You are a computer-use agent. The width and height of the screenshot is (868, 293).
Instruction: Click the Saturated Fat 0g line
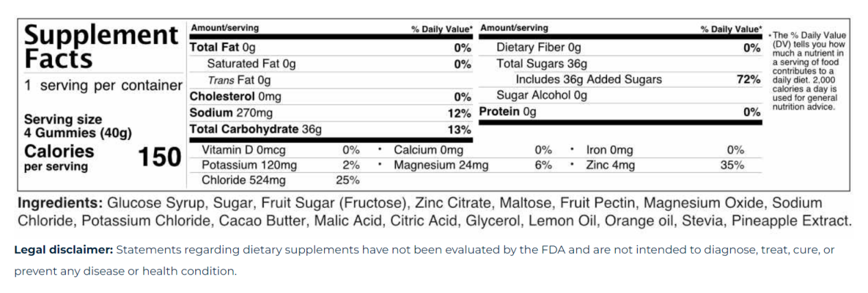tap(251, 64)
